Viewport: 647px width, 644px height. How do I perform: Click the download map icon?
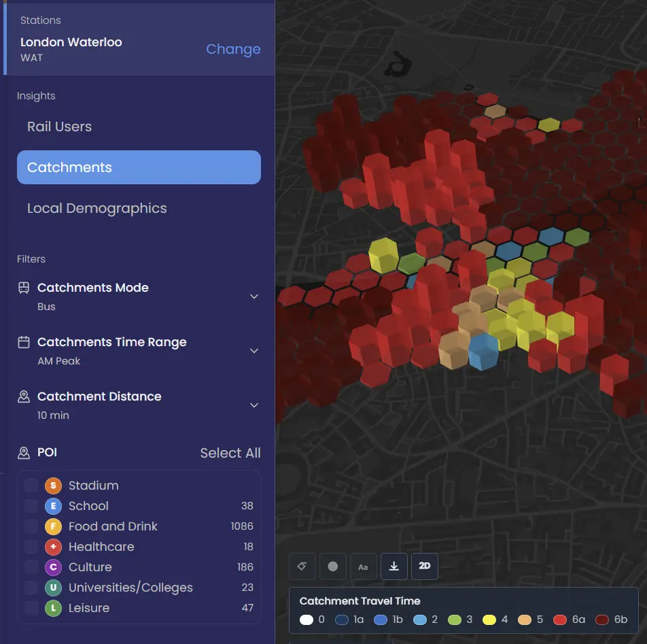click(x=394, y=566)
